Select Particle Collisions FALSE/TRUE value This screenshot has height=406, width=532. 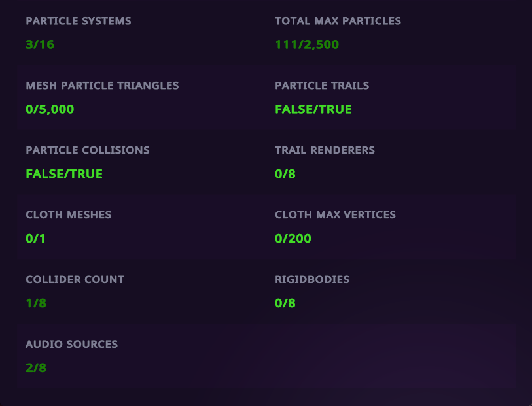click(x=65, y=174)
